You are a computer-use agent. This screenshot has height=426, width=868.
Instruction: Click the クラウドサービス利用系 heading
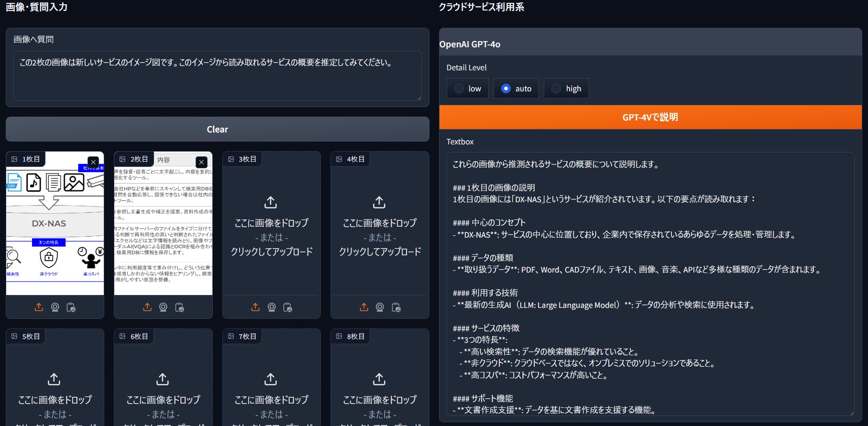tap(482, 7)
